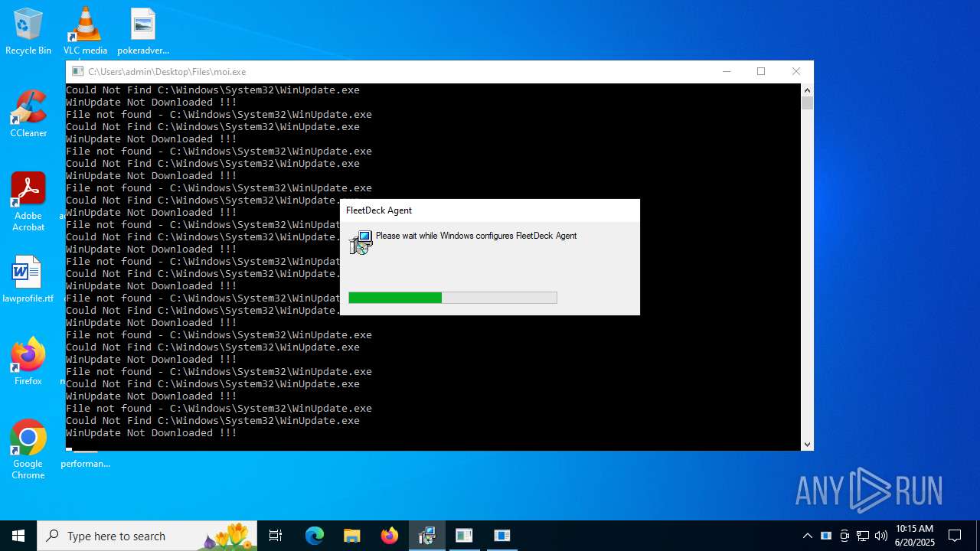
Task: Switch to the Windows Installer taskbar item
Action: 426,536
